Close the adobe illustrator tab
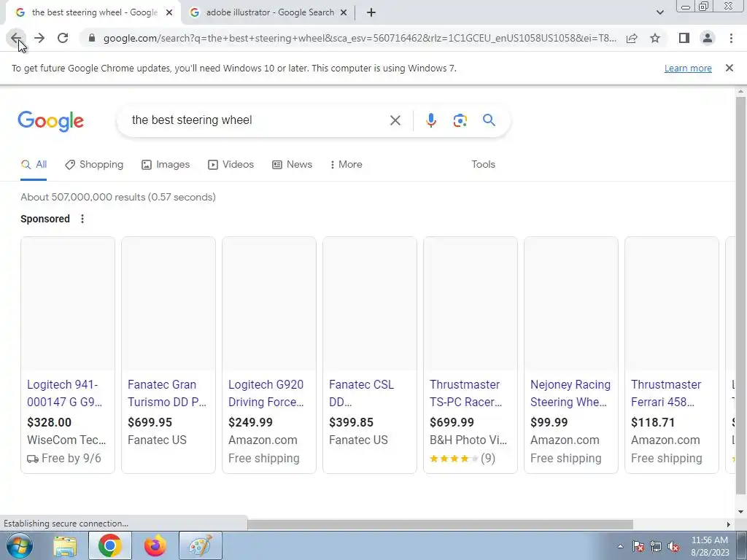This screenshot has width=747, height=560. click(x=344, y=12)
